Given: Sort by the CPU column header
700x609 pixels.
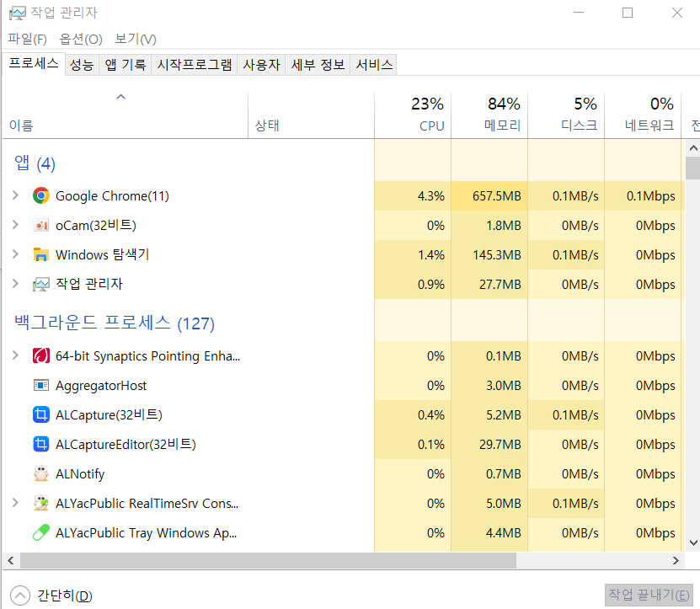Looking at the screenshot, I should [413, 115].
